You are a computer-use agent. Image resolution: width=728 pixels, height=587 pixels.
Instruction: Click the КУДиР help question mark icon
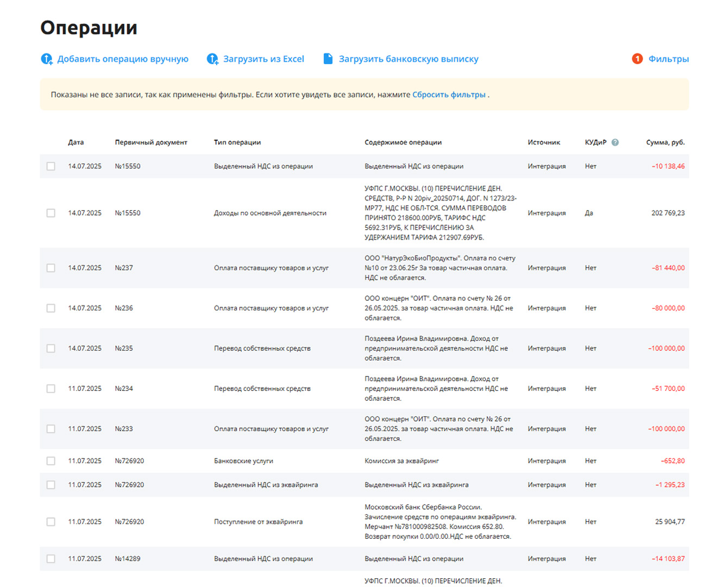[x=615, y=142]
